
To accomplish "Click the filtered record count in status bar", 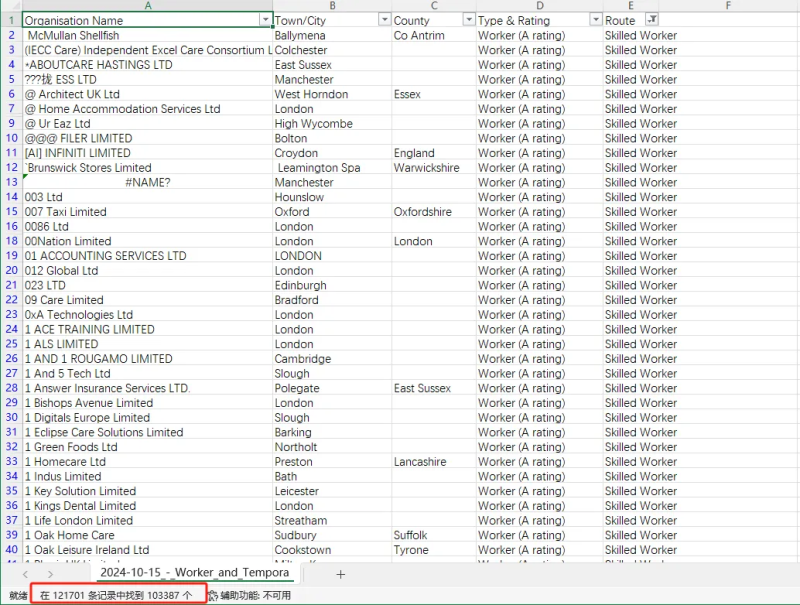I will pyautogui.click(x=116, y=595).
